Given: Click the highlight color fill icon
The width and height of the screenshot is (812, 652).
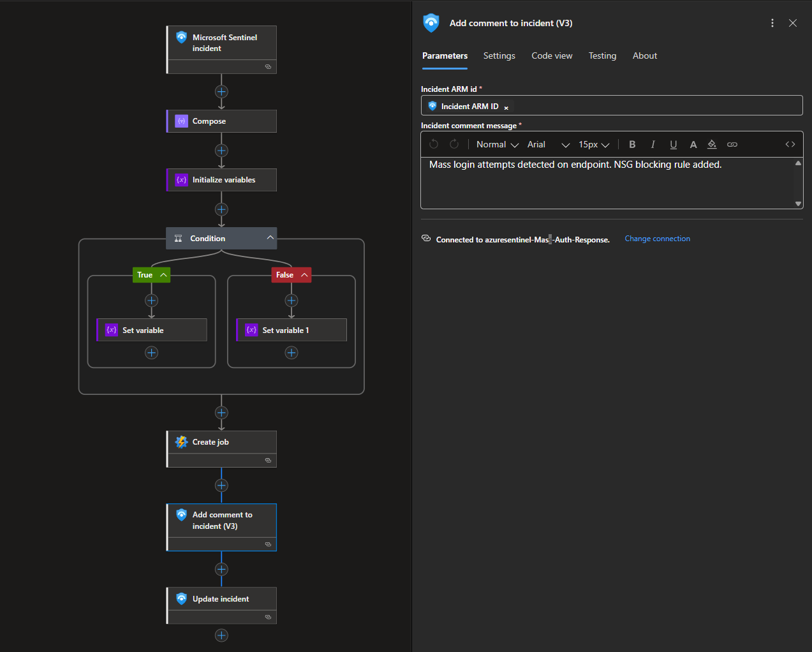Looking at the screenshot, I should (712, 145).
